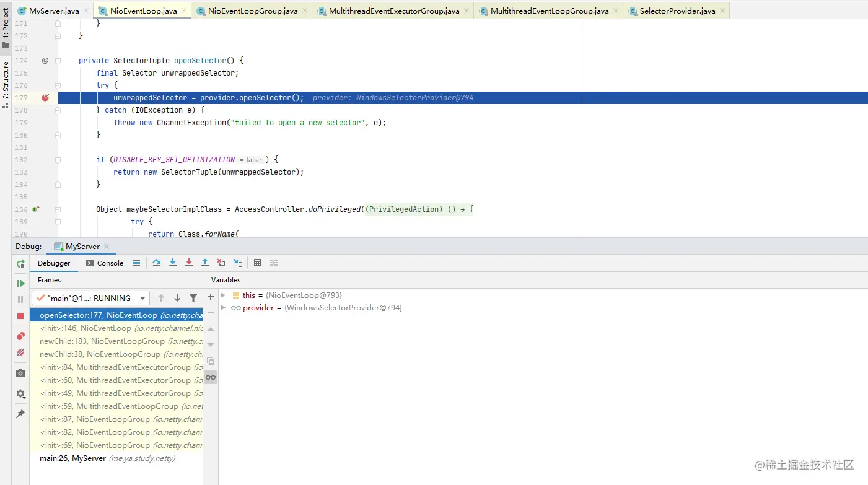
Task: Pin the debug tab
Action: pyautogui.click(x=20, y=413)
